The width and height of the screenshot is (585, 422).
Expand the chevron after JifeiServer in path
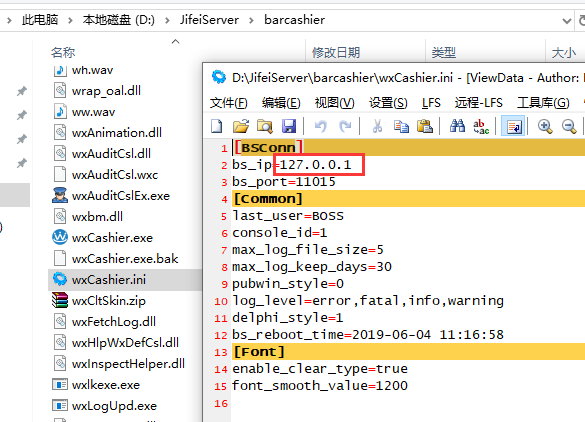tap(251, 20)
